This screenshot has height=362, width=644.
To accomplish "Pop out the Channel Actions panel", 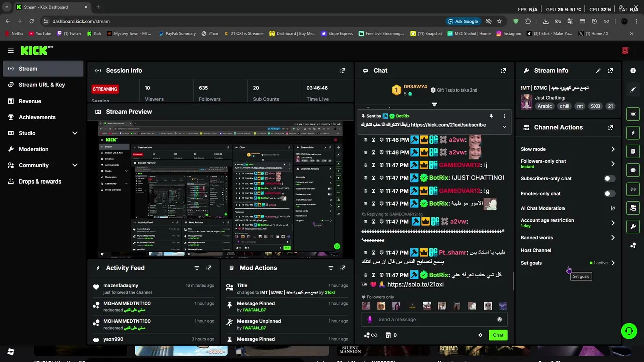I will tap(610, 128).
